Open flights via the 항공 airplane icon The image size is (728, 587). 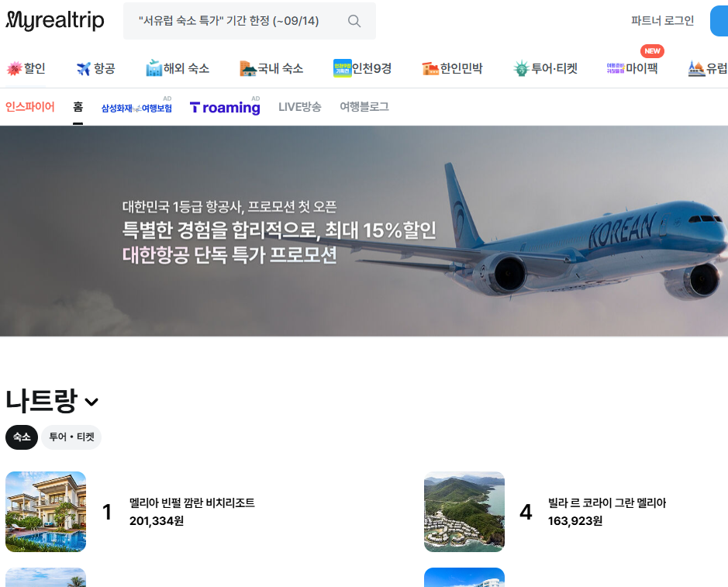click(81, 67)
